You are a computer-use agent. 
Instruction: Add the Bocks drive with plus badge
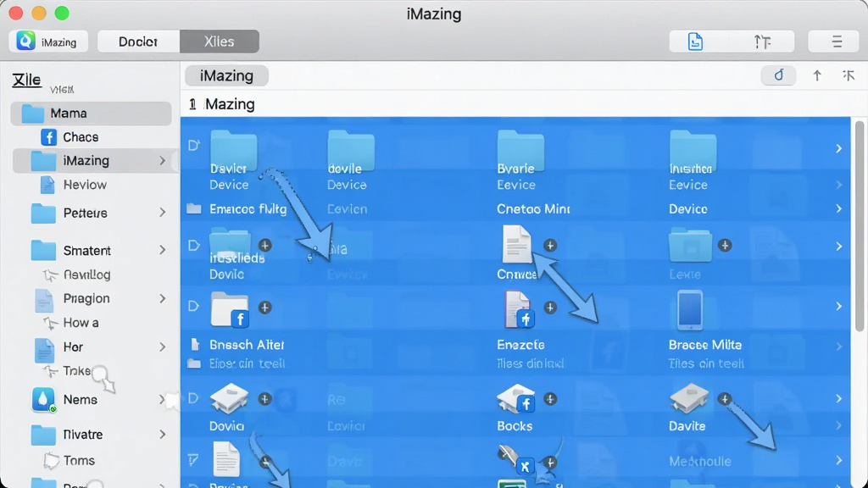pos(549,399)
